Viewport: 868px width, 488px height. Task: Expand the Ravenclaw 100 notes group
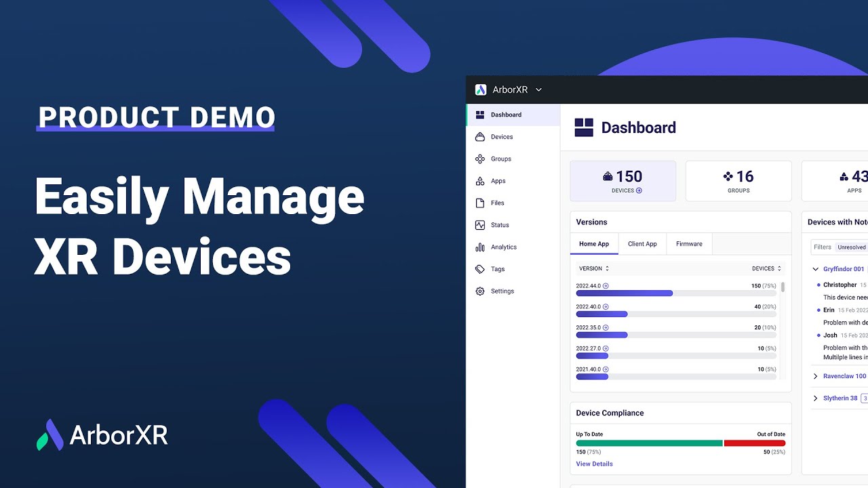point(816,376)
